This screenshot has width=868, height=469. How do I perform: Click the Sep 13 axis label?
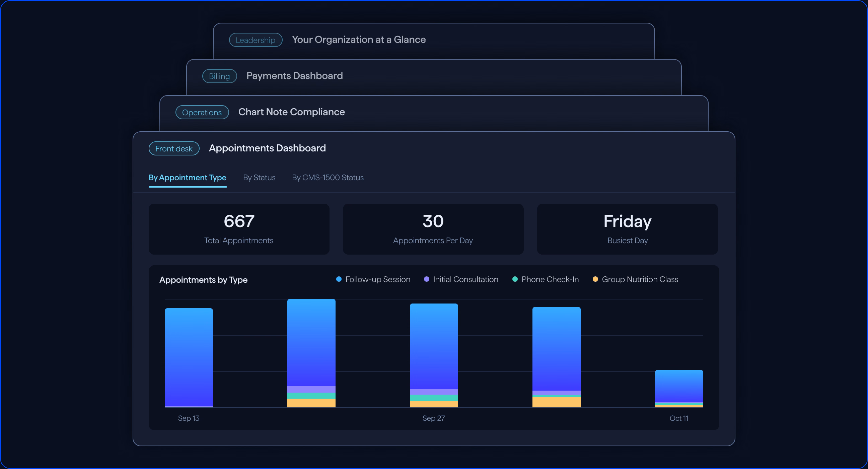coord(189,418)
